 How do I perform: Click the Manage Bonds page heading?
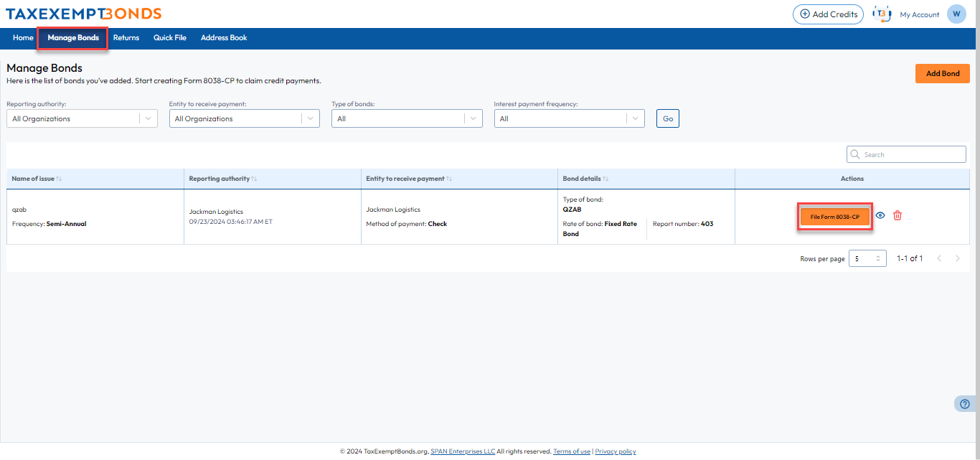click(x=44, y=68)
